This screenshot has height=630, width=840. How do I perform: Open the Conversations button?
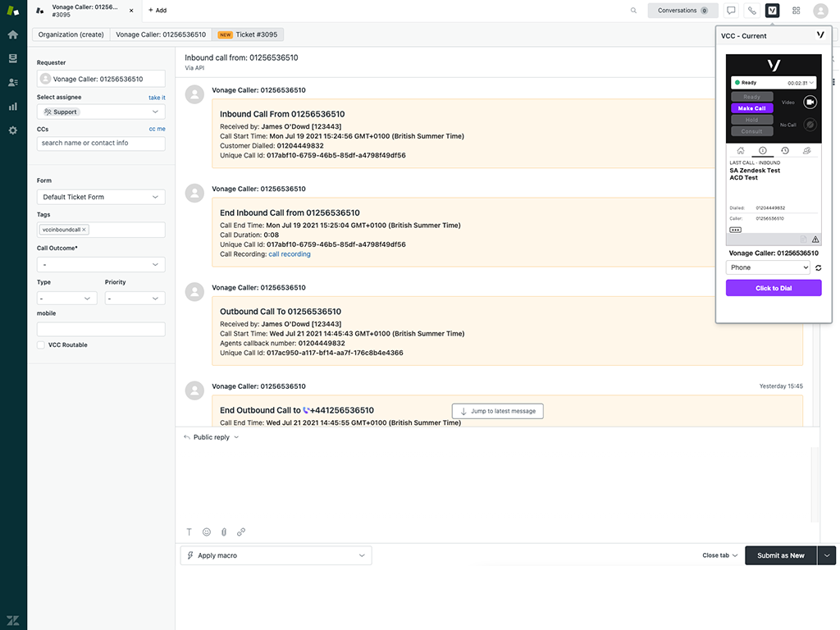coord(682,10)
